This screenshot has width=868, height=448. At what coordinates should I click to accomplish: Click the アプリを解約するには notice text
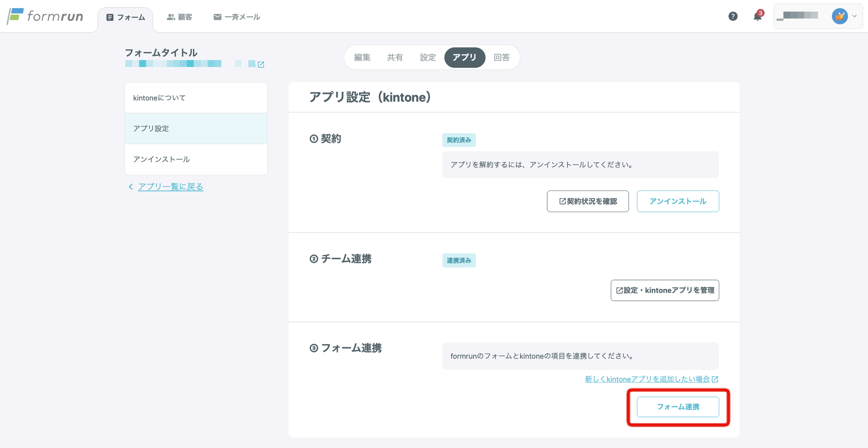pyautogui.click(x=542, y=165)
